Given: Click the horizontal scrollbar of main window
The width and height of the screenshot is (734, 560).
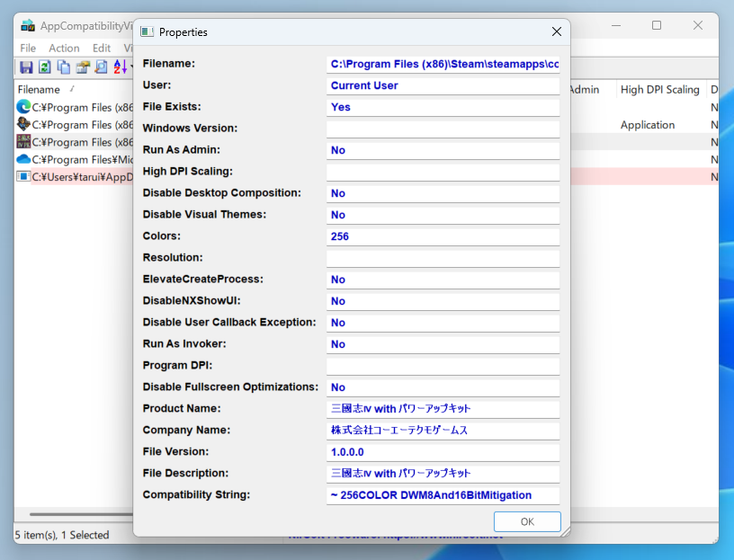Looking at the screenshot, I should click(82, 514).
